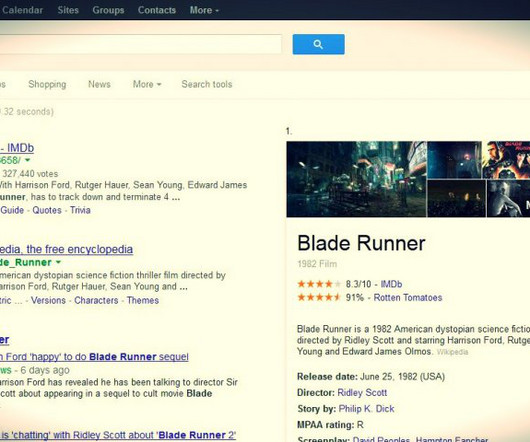
Task: Follow the Rotten Tomatoes rating link
Action: [408, 298]
